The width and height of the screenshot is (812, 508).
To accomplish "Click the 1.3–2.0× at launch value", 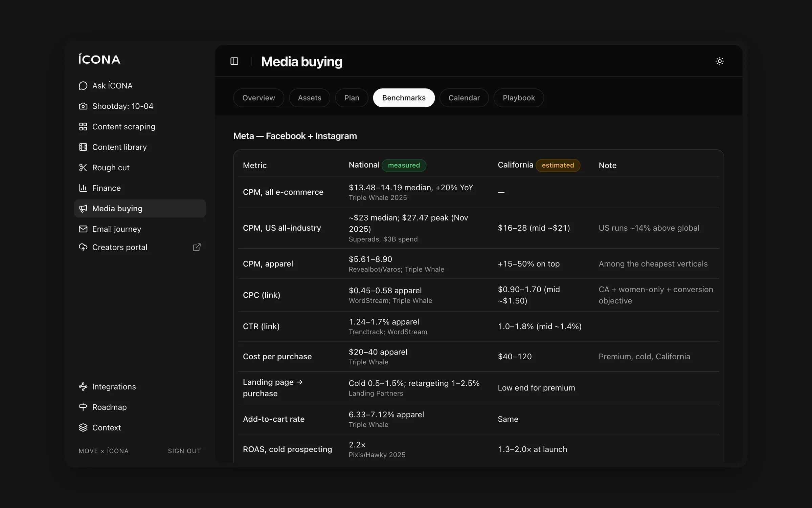I will click(532, 449).
